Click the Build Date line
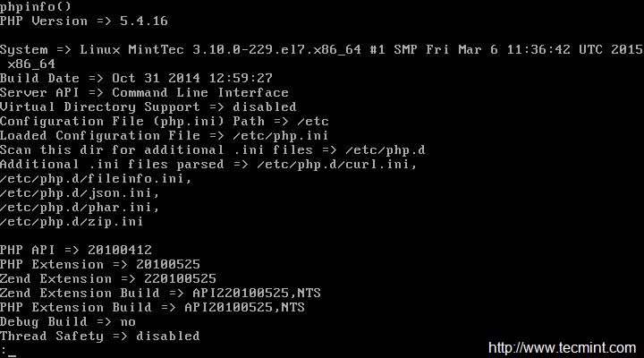644x358 pixels. click(x=136, y=78)
